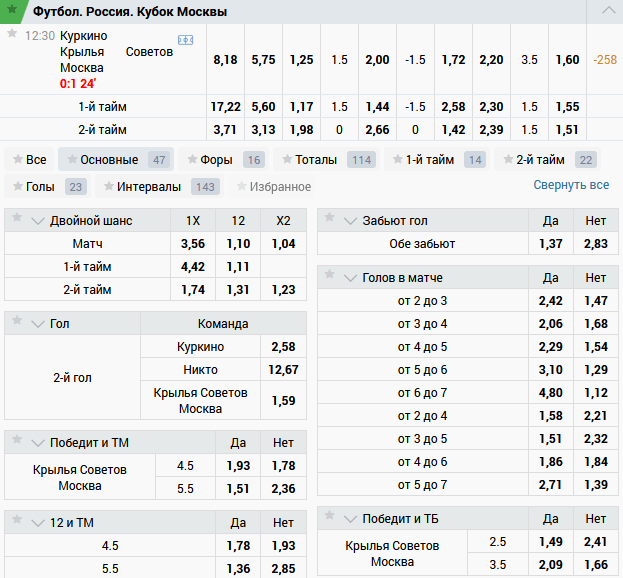The image size is (623, 578).
Task: Select Обе забьют Да odds 1,37
Action: click(550, 243)
